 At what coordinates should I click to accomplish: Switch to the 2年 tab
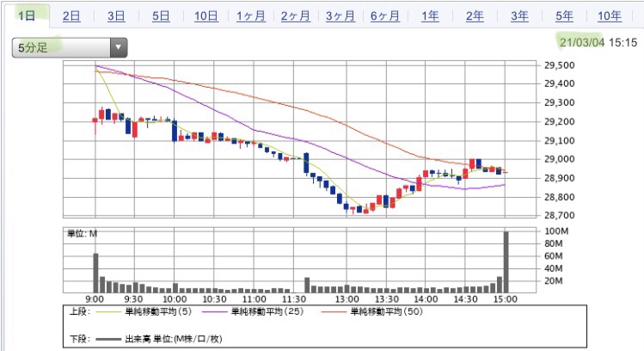[475, 16]
